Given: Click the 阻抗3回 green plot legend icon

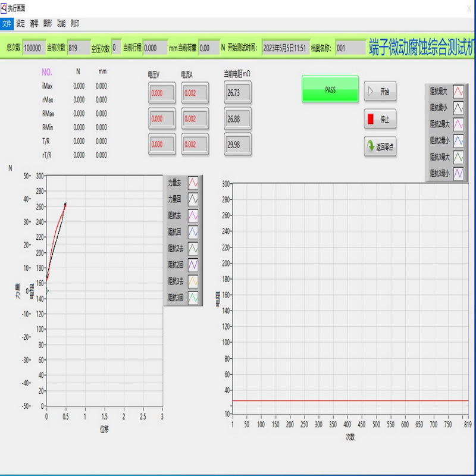Looking at the screenshot, I should pyautogui.click(x=194, y=297).
